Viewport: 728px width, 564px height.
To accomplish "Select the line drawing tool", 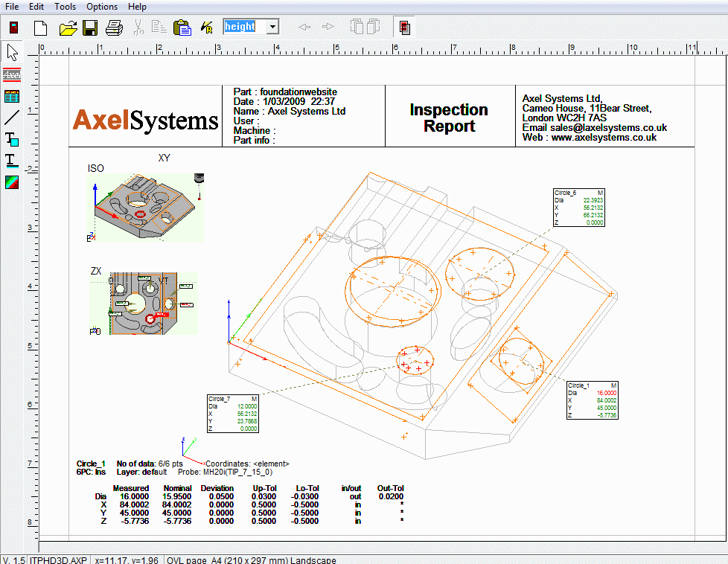I will 12,118.
